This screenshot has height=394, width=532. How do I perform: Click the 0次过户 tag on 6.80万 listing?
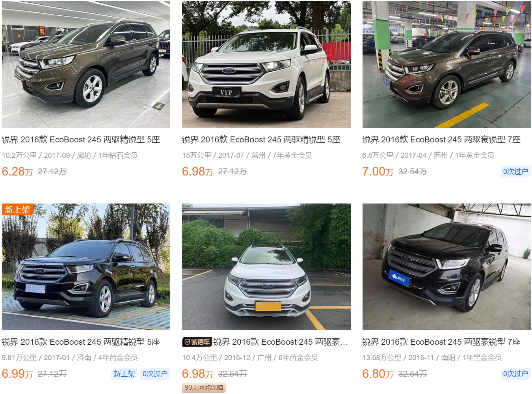[515, 374]
